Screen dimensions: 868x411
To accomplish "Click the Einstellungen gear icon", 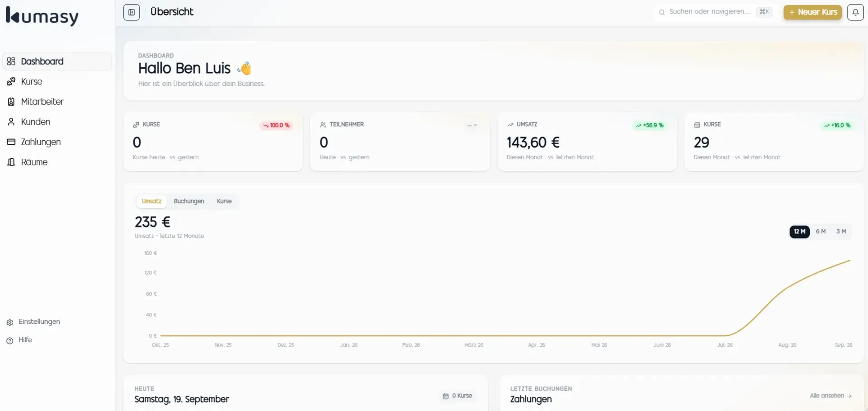I will coord(10,322).
